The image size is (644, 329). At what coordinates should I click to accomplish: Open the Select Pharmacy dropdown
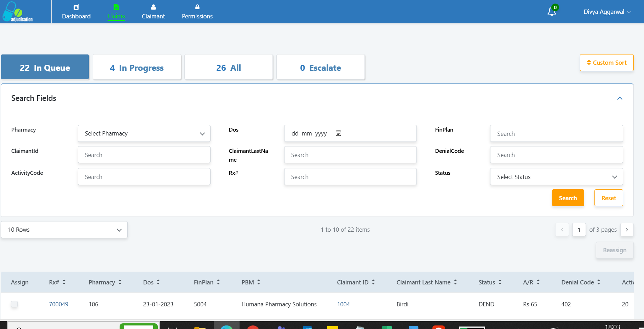[x=144, y=133]
